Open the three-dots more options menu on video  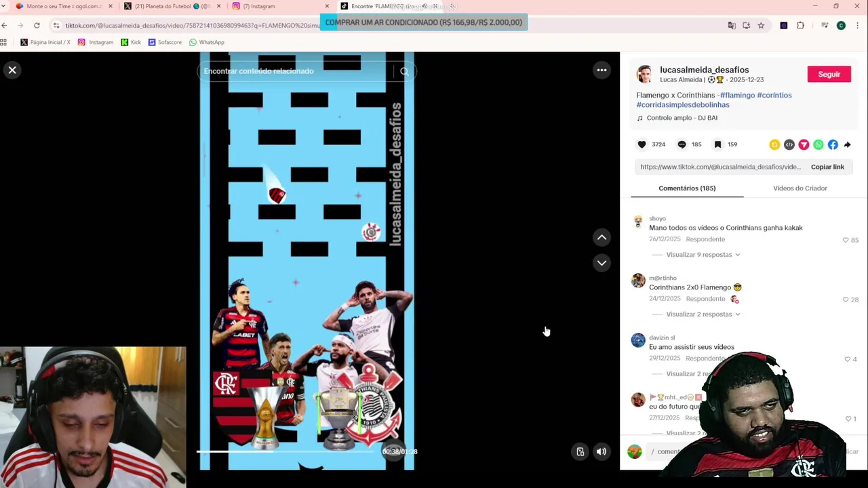[601, 70]
